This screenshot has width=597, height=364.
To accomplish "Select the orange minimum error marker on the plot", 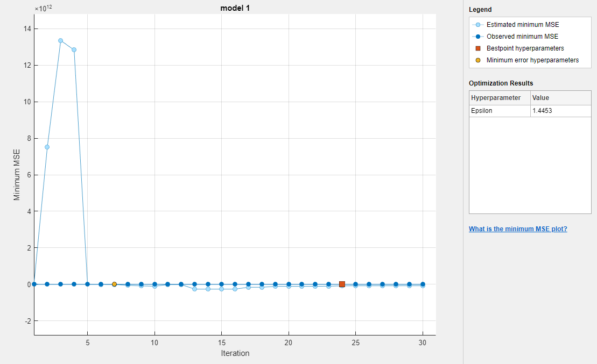I will point(114,283).
